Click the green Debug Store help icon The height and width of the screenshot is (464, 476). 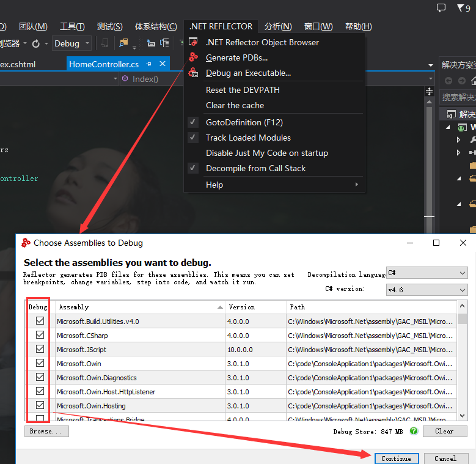(x=414, y=430)
